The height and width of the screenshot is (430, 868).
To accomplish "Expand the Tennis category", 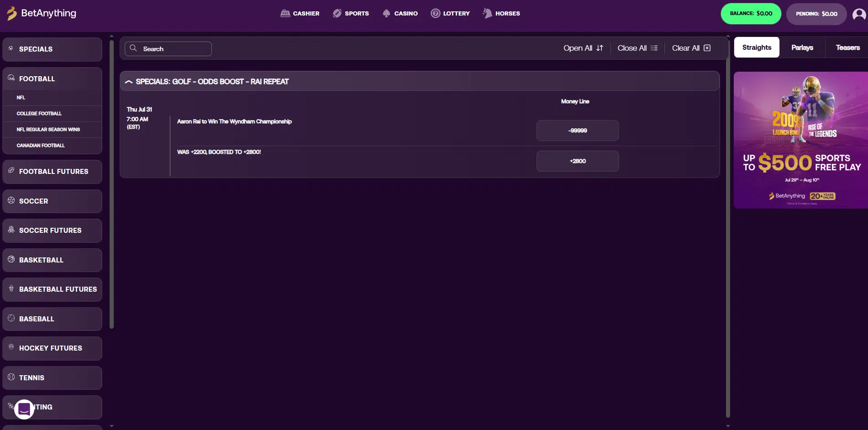I will (52, 378).
